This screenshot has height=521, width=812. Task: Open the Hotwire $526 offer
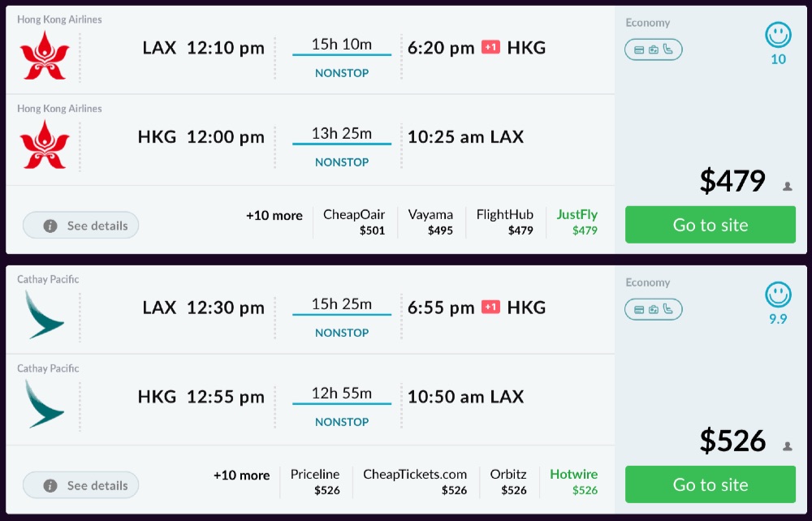coord(573,482)
